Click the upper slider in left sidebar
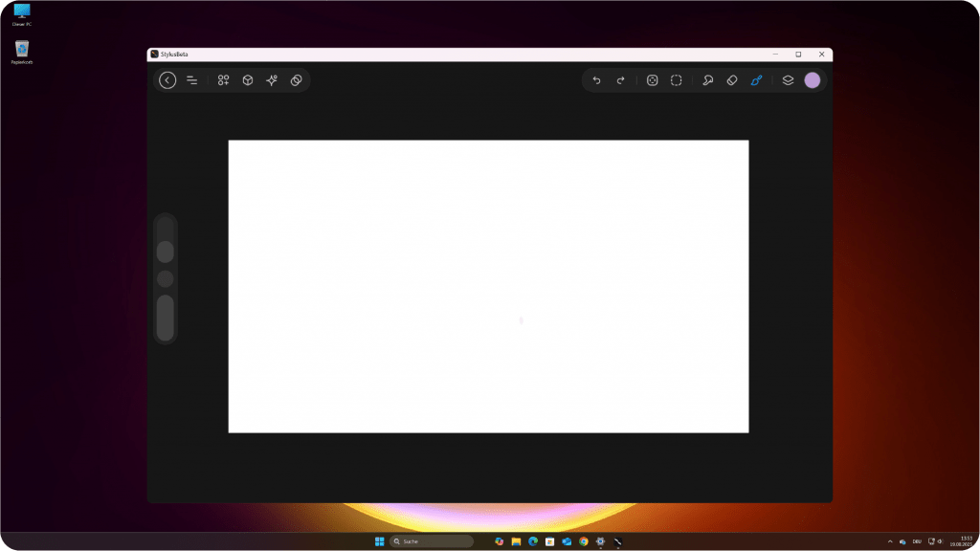 coord(165,251)
